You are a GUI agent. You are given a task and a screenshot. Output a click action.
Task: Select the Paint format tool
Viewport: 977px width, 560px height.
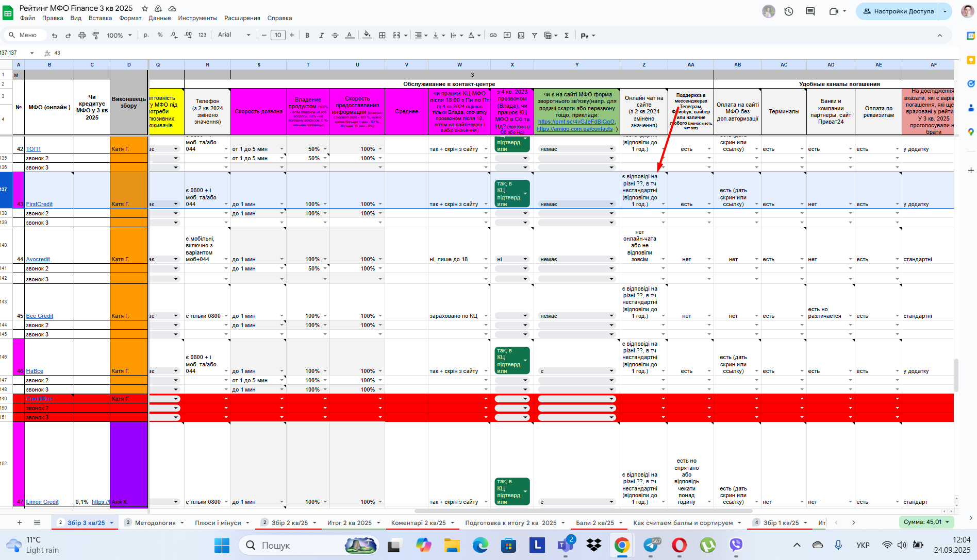96,36
